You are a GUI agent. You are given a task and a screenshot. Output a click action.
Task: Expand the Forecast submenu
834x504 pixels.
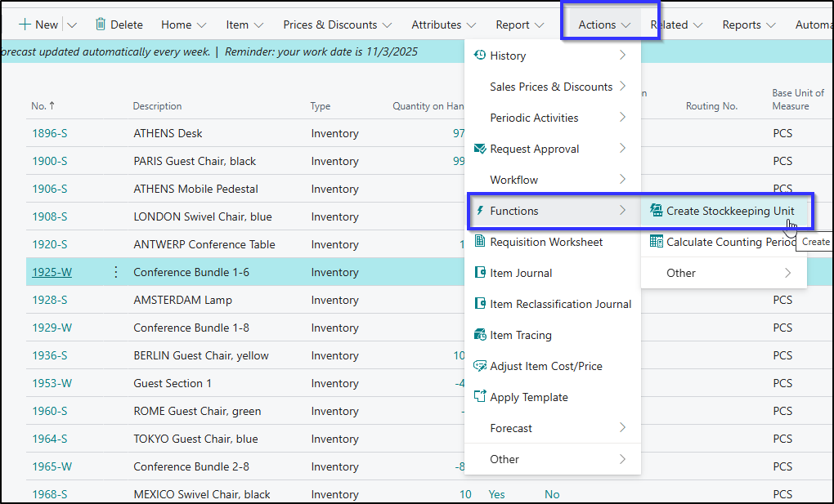click(552, 428)
